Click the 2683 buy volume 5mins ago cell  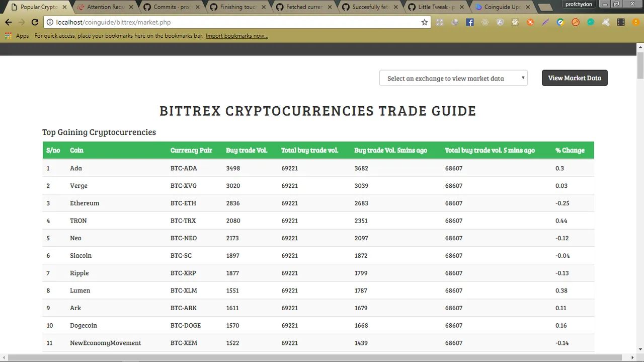(x=361, y=203)
